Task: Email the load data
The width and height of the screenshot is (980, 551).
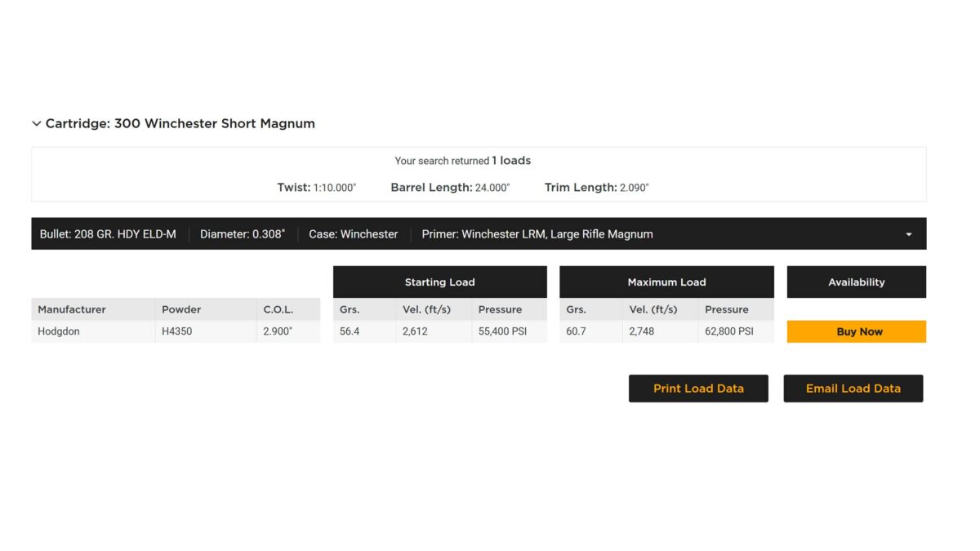Action: [x=853, y=389]
